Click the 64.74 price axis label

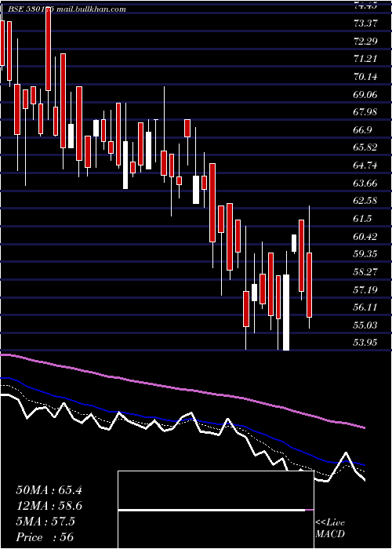click(365, 165)
